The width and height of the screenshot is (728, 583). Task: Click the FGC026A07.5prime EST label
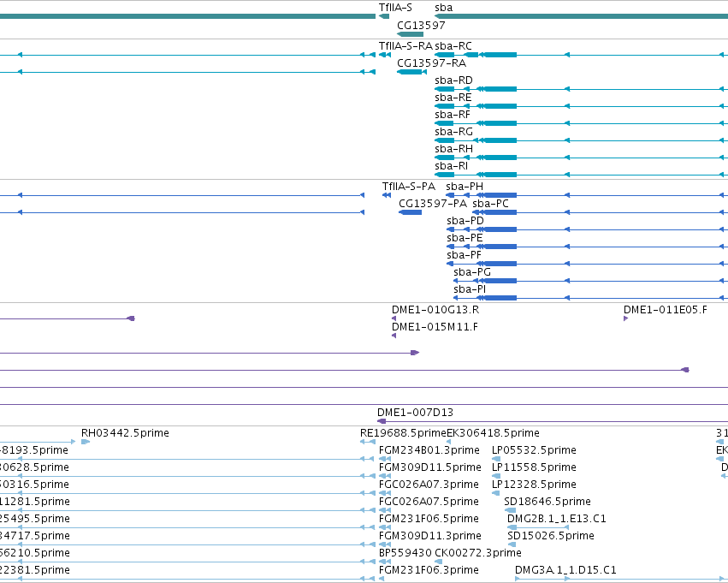click(x=429, y=503)
